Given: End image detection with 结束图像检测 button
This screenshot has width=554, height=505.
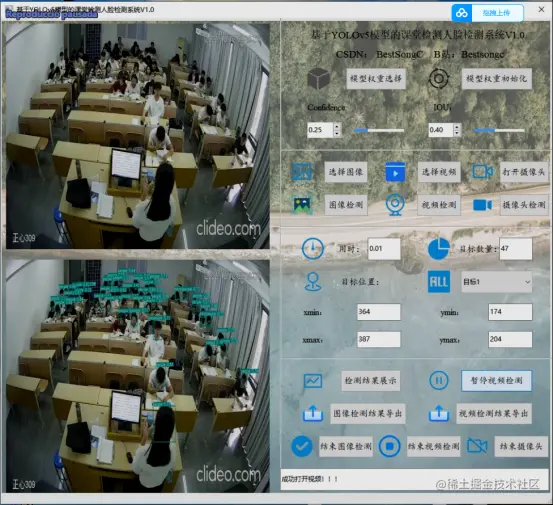Looking at the screenshot, I should click(x=346, y=446).
